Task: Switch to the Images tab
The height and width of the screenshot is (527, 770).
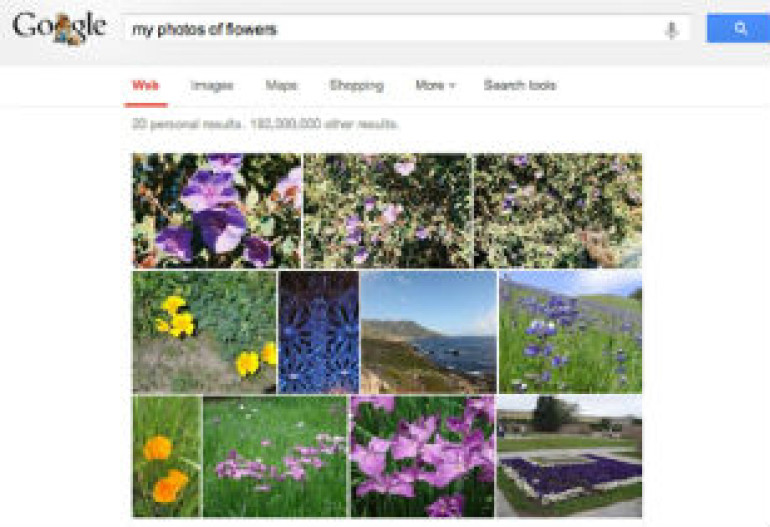Action: [212, 85]
